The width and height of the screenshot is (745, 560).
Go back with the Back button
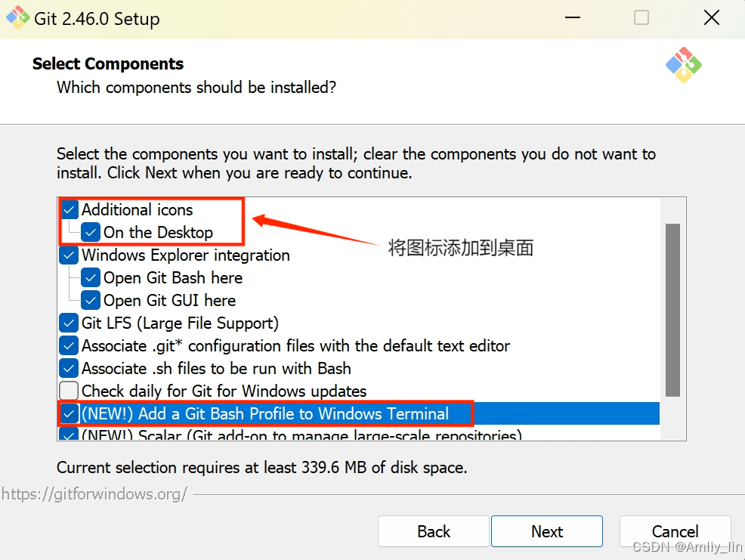433,531
